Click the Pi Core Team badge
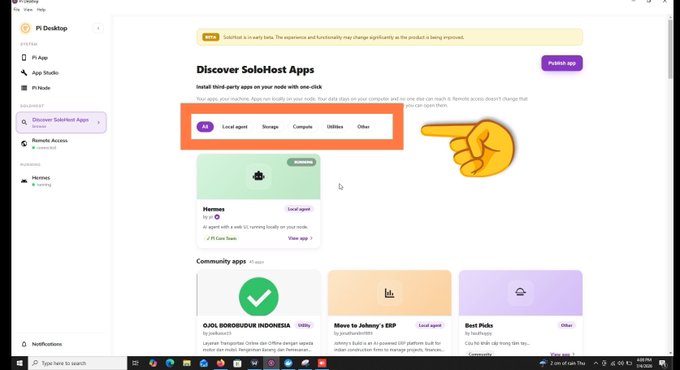The image size is (680, 370). (x=222, y=238)
